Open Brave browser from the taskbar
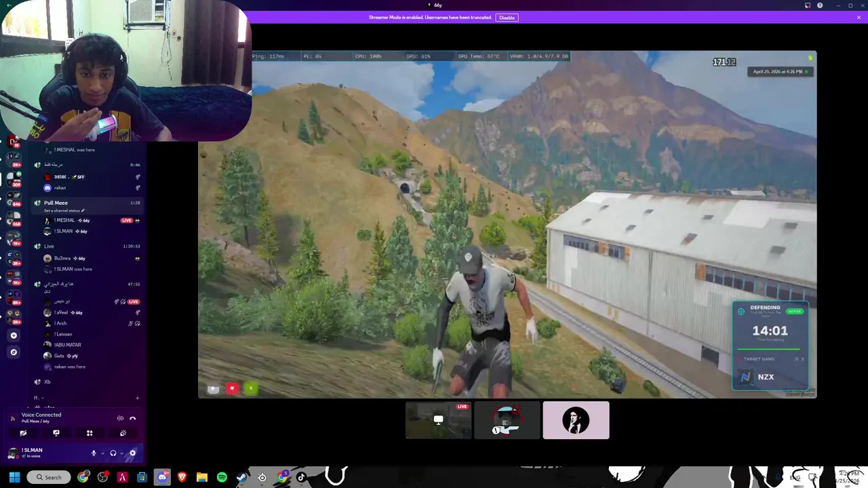Viewport: 868px width, 488px height. pyautogui.click(x=182, y=477)
